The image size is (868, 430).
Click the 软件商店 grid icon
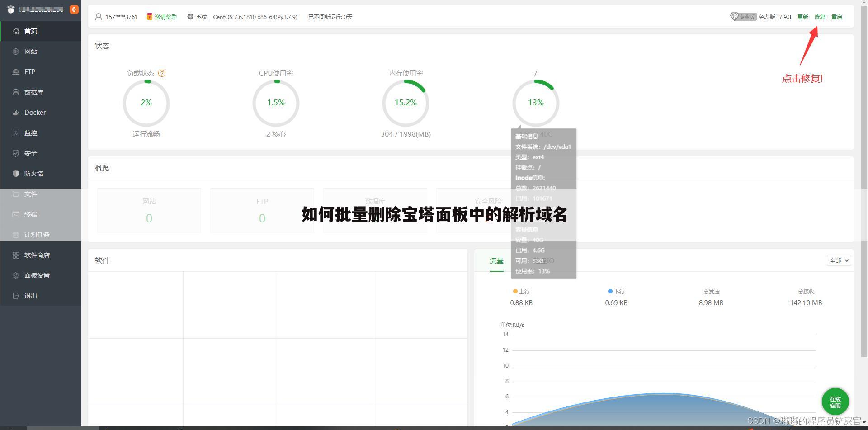[16, 255]
